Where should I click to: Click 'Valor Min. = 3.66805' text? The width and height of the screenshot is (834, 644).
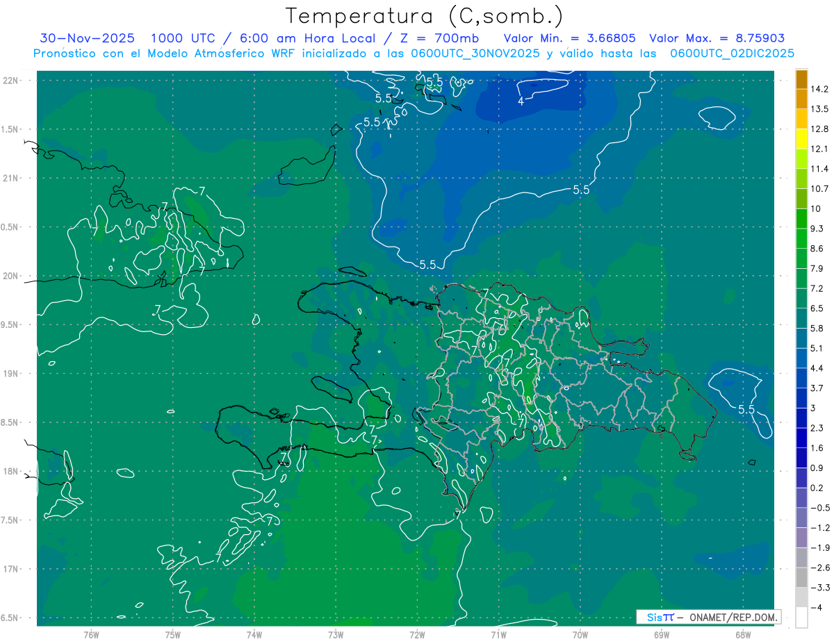tap(571, 38)
